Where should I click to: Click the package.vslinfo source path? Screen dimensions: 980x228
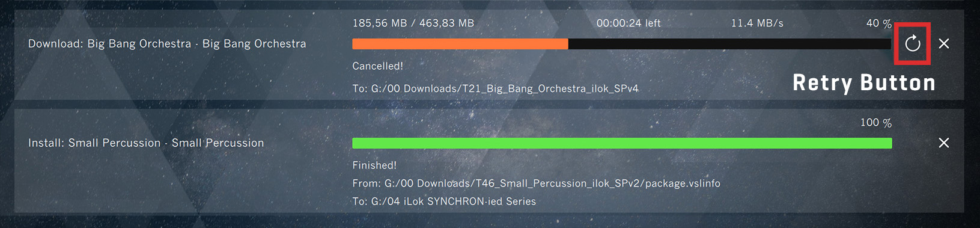coord(536,183)
